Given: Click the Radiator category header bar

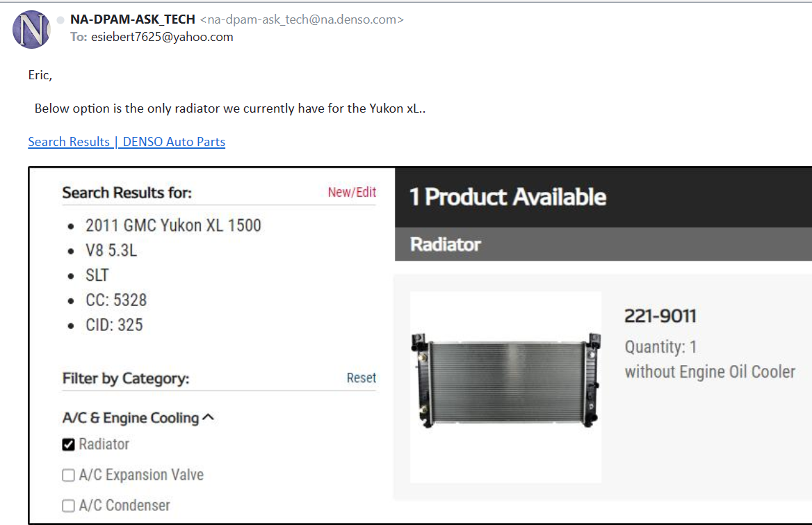Looking at the screenshot, I should pyautogui.click(x=603, y=244).
